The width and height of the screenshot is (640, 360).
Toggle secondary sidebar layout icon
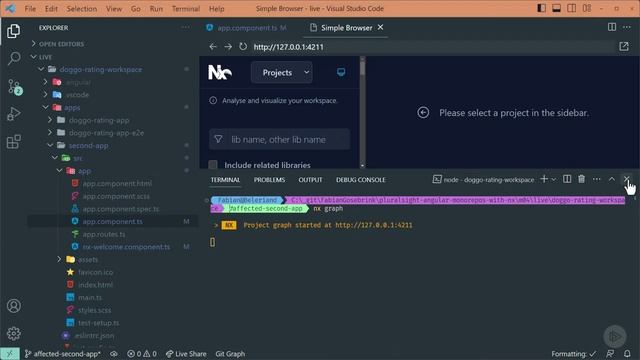[x=571, y=8]
